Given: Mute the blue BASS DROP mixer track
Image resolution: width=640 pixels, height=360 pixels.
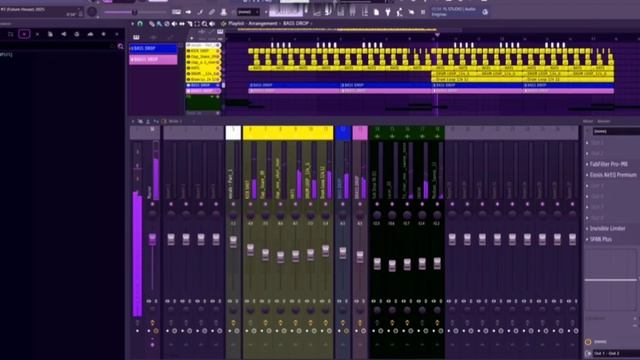Looking at the screenshot, I should coord(343,204).
